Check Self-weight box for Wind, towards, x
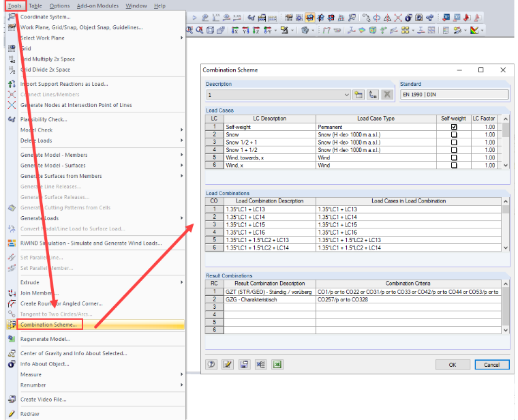518x420 pixels. tap(454, 157)
